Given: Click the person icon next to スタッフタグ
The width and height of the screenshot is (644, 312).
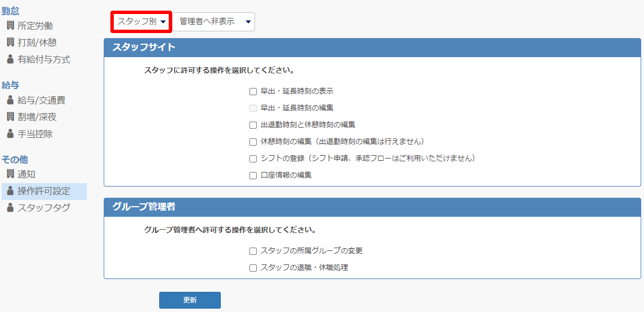Looking at the screenshot, I should (x=10, y=208).
